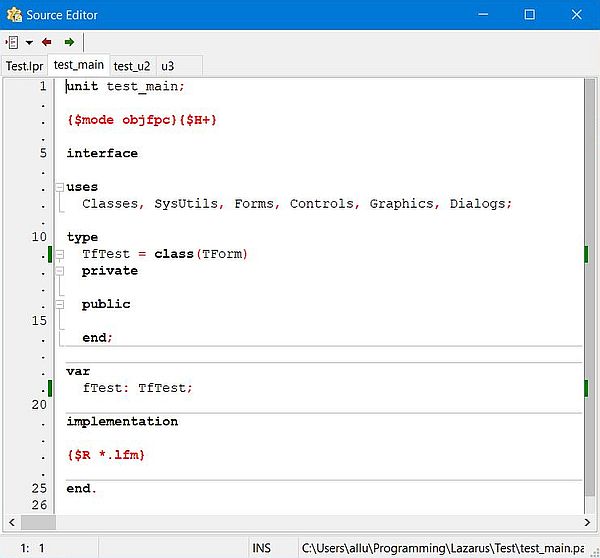The width and height of the screenshot is (600, 558).
Task: Maximize the Source Editor window
Action: point(530,15)
